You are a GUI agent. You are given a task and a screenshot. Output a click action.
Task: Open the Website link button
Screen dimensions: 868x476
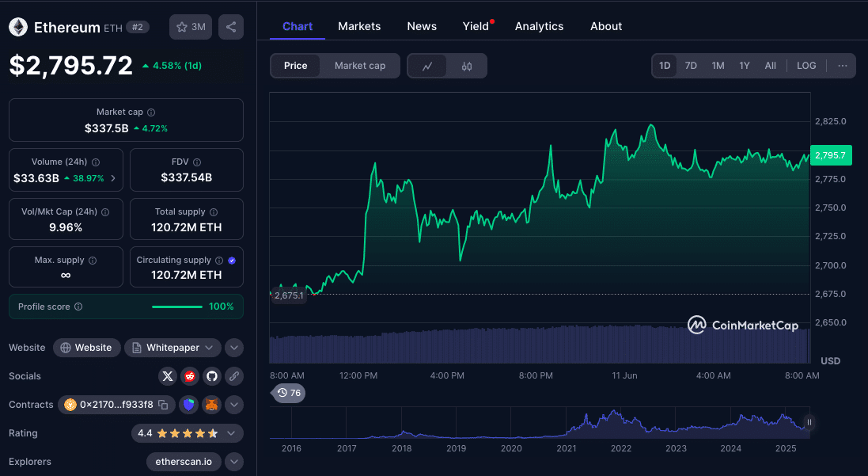pyautogui.click(x=87, y=348)
